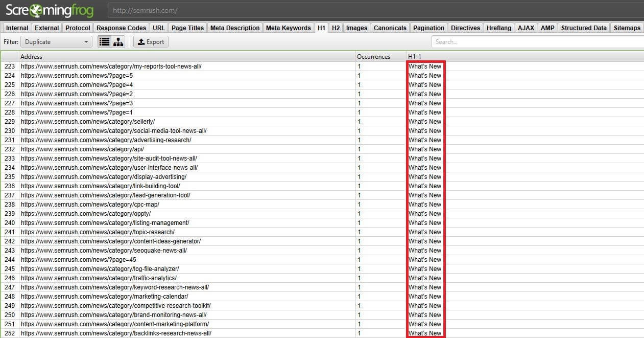
Task: Switch to Response Codes tab
Action: coord(122,28)
